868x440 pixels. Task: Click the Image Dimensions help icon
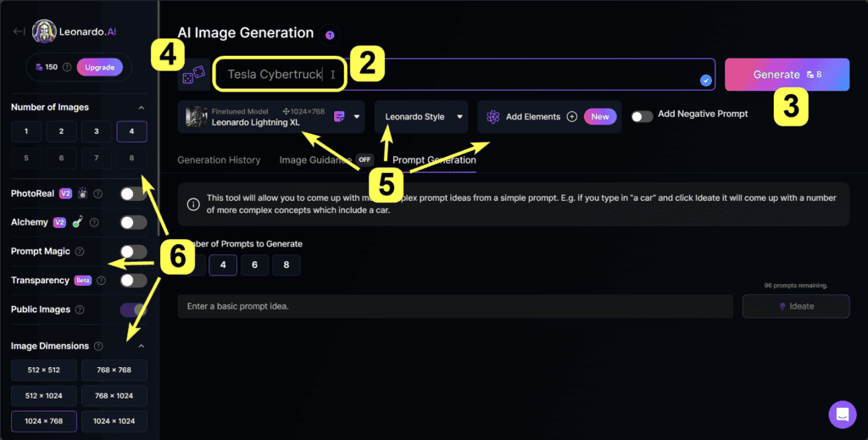98,346
